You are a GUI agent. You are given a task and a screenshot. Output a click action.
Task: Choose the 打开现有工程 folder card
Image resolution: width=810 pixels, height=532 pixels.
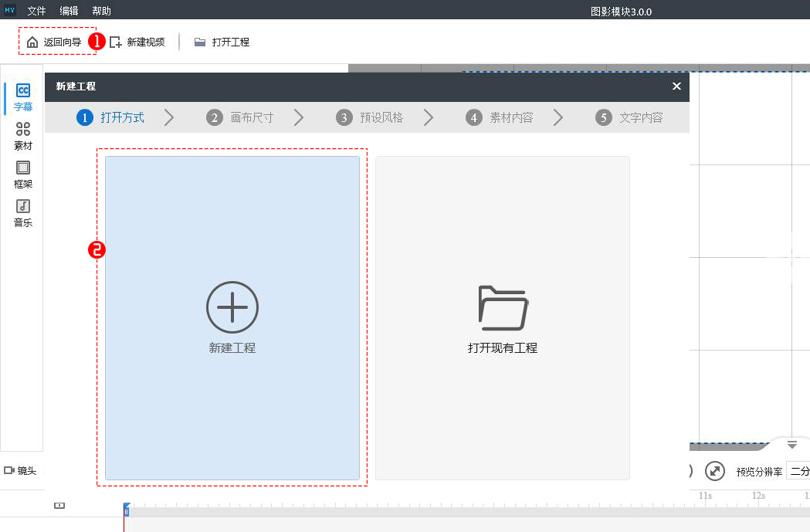click(502, 317)
